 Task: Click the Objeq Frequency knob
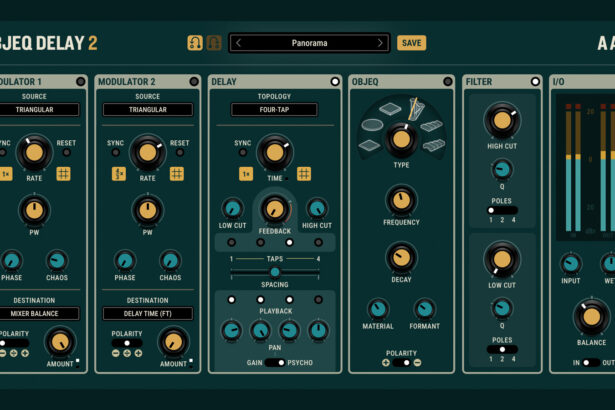pos(401,200)
